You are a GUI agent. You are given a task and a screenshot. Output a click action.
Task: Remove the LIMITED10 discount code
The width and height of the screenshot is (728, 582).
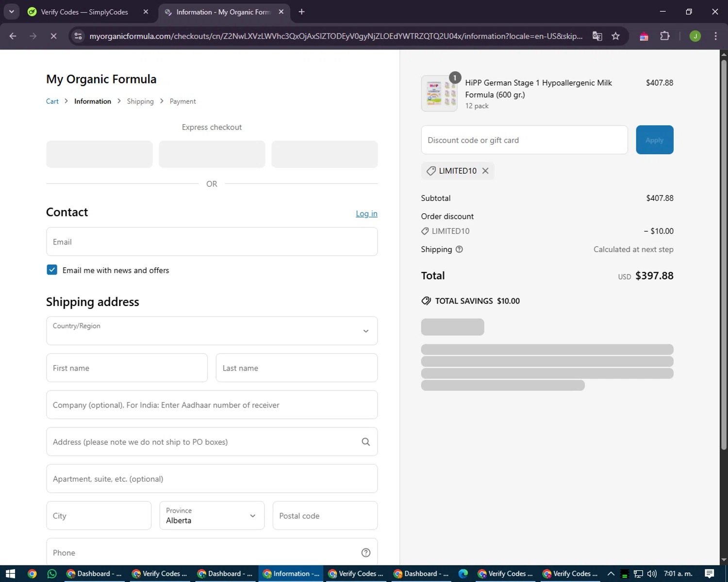click(485, 171)
